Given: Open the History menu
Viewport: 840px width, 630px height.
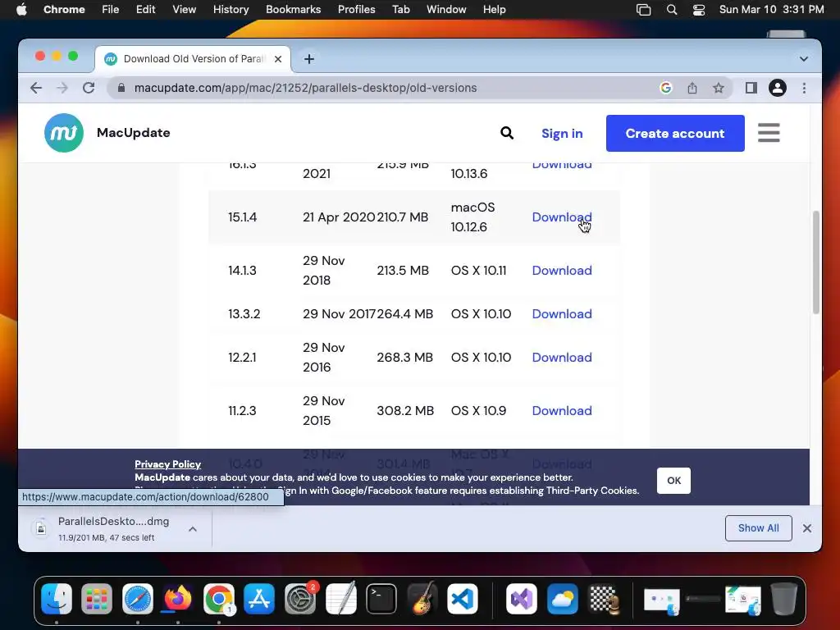Looking at the screenshot, I should pos(231,10).
